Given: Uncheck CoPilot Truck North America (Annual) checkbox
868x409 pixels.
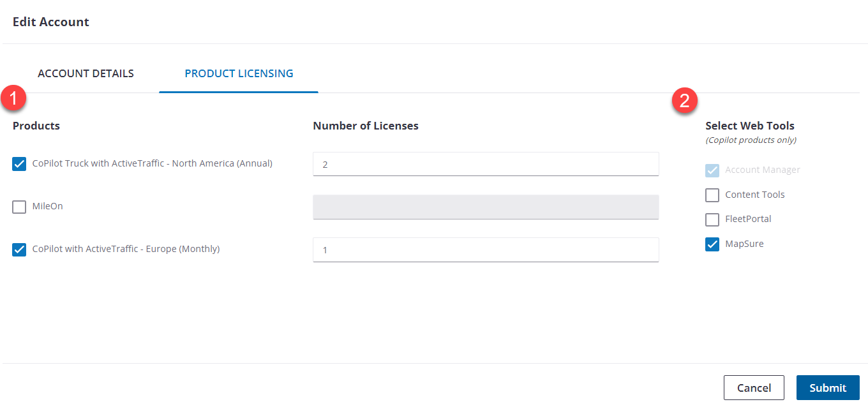Looking at the screenshot, I should 19,164.
